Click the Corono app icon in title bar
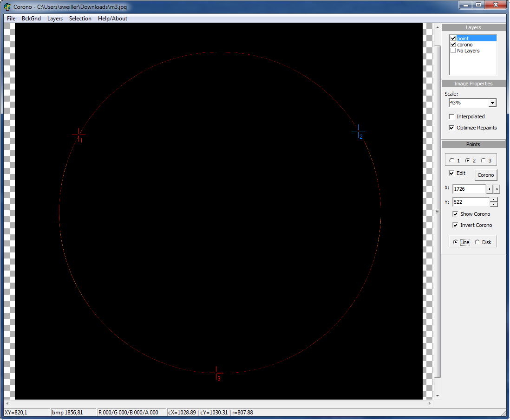510x420 pixels. tap(7, 7)
